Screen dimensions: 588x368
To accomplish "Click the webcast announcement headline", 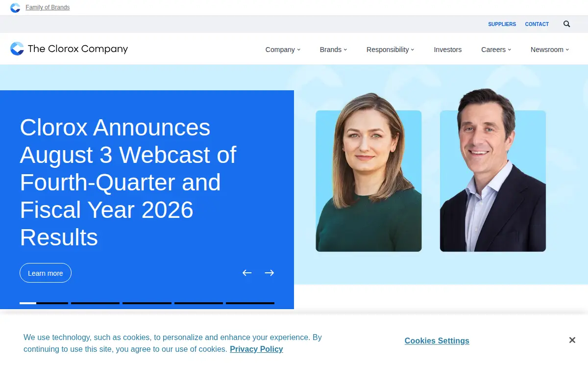I will (128, 182).
